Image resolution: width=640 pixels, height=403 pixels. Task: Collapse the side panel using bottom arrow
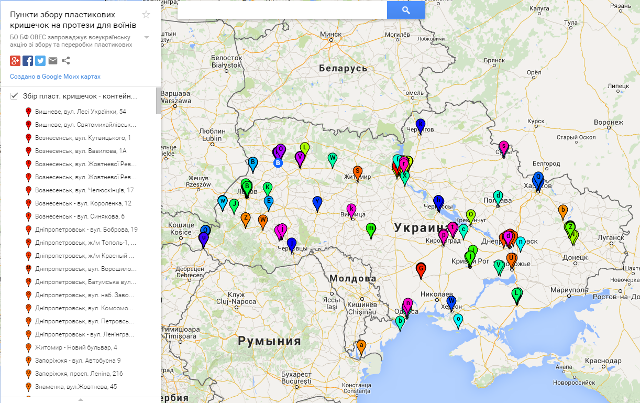(x=78, y=398)
